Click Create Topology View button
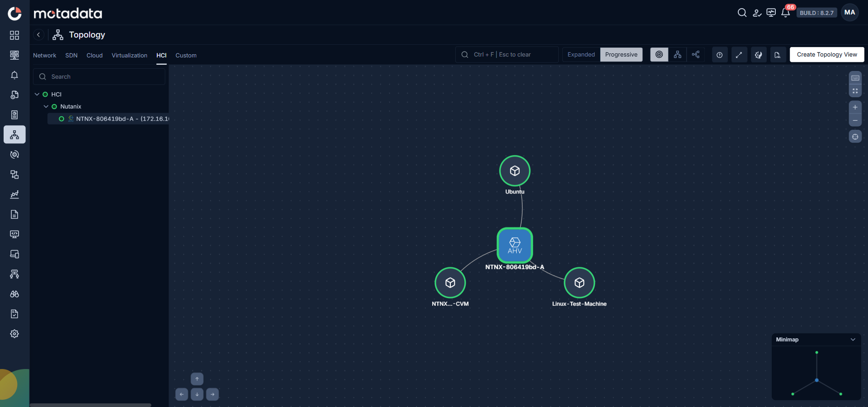 point(827,55)
